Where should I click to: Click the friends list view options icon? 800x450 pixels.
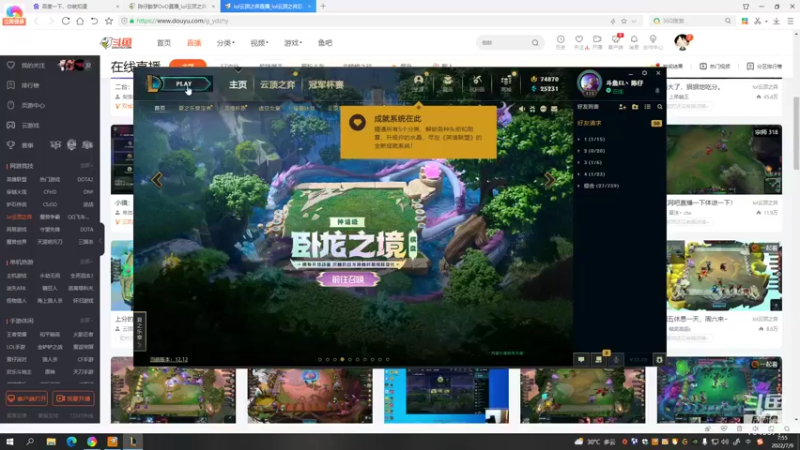coord(647,107)
